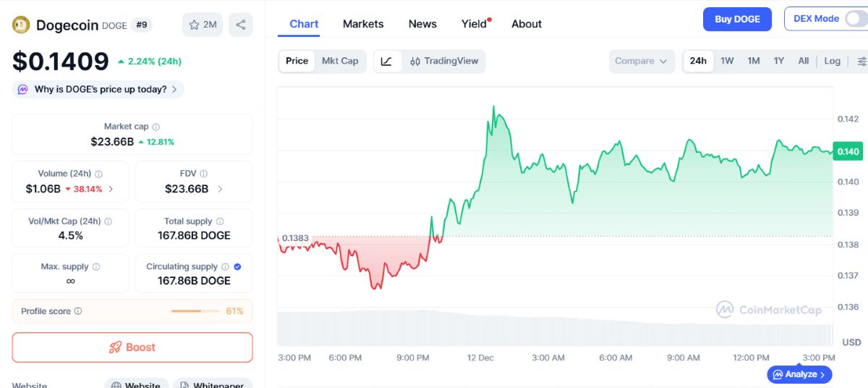This screenshot has width=868, height=388.
Task: Click the 4.5% Vol/Mkt Cap value
Action: pos(71,236)
